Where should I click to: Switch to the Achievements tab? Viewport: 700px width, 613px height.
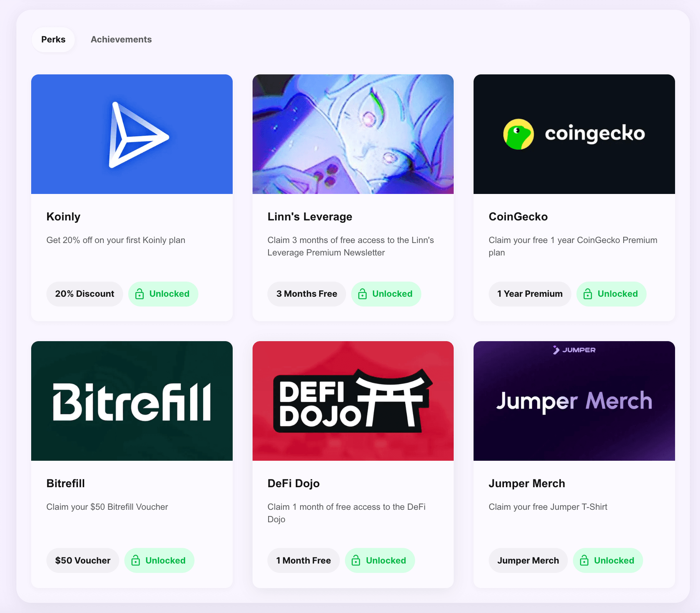pyautogui.click(x=121, y=39)
